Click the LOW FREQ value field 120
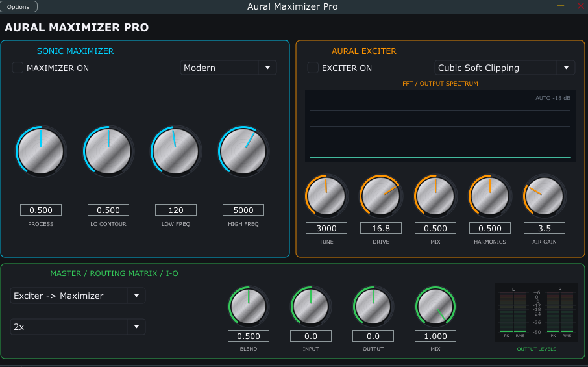Image resolution: width=588 pixels, height=367 pixels. 176,210
